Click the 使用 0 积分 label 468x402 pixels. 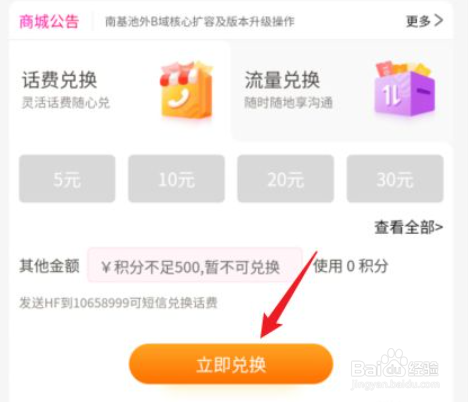click(351, 266)
